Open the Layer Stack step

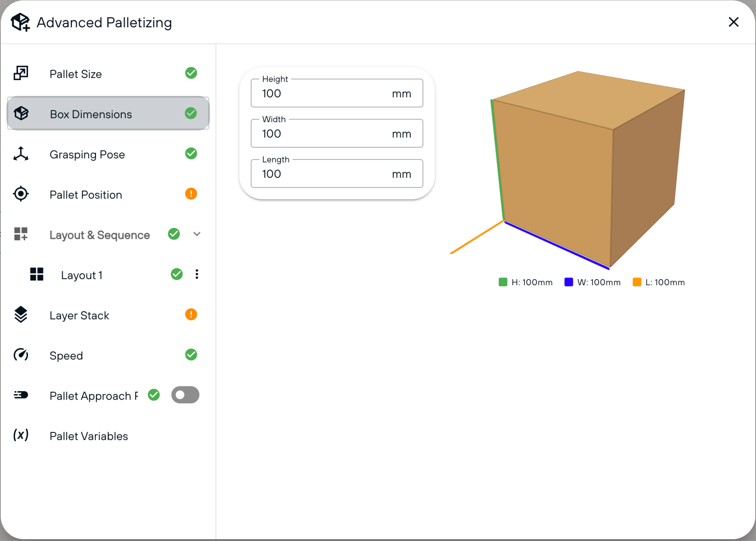(108, 314)
